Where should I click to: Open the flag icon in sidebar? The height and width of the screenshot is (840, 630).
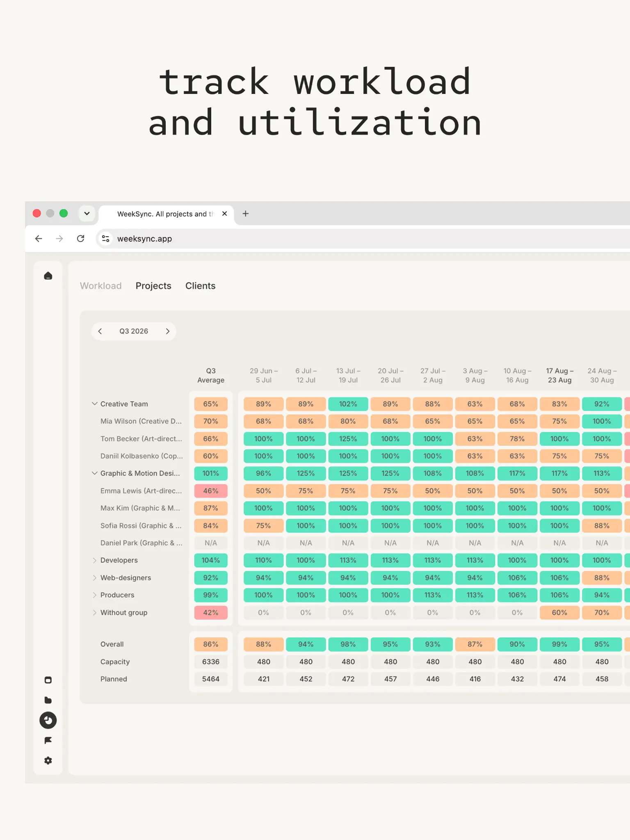point(48,740)
